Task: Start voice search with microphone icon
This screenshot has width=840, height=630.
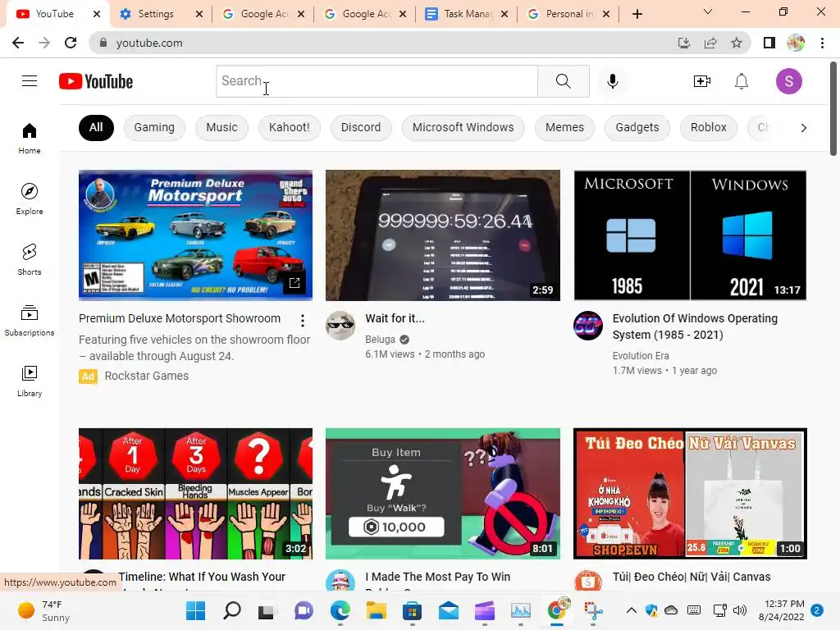Action: (612, 81)
